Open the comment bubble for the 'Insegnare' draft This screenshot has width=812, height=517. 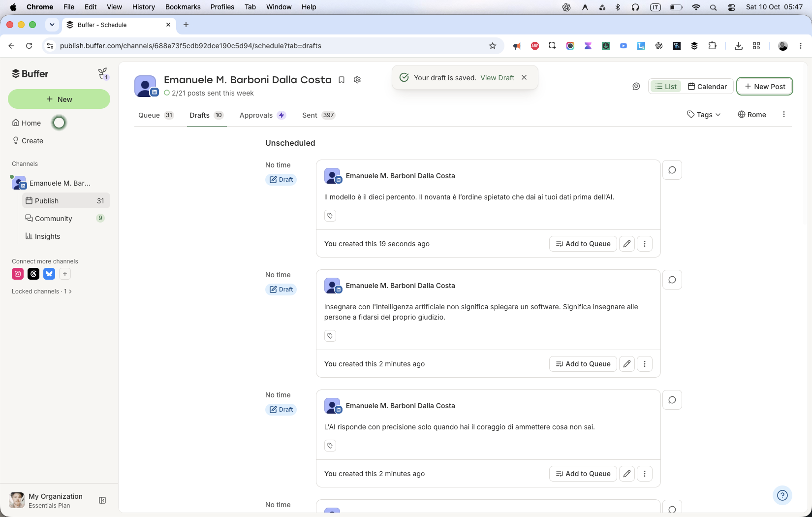point(672,280)
